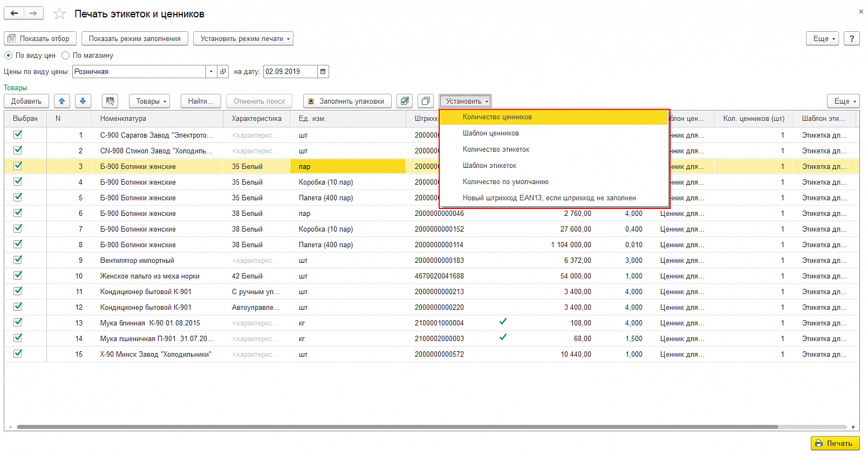Click 'Автоуправле...' characteristic cell

[256, 307]
